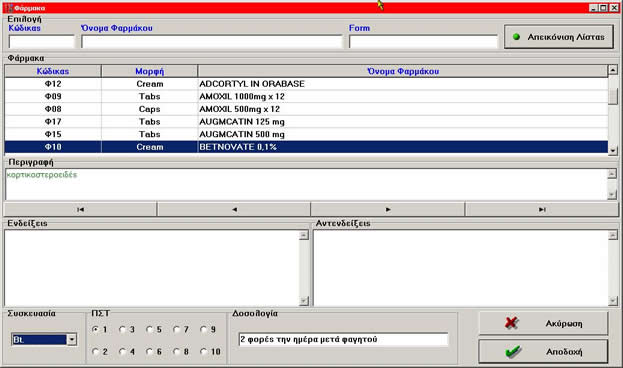Screen dimensions: 623x368
Task: Edit the Δοσολογία dosage field
Action: click(x=343, y=339)
